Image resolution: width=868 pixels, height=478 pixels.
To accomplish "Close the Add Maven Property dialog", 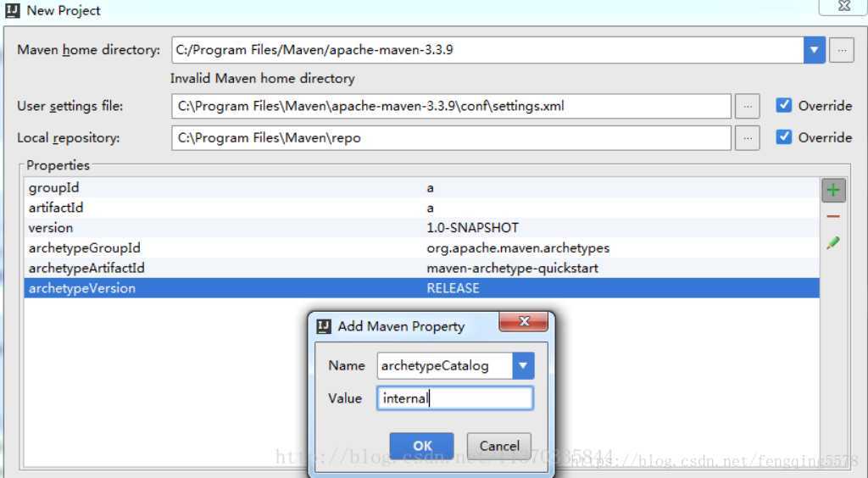I will pos(524,321).
